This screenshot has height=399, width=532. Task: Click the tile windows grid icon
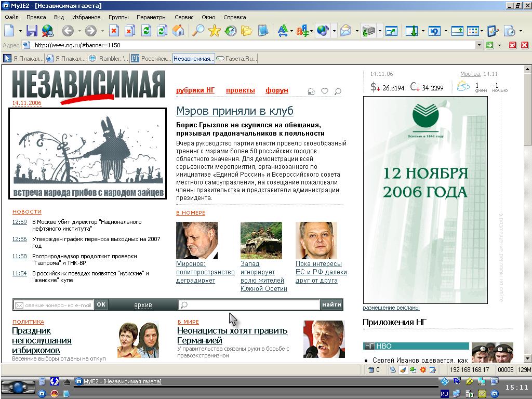click(x=473, y=31)
